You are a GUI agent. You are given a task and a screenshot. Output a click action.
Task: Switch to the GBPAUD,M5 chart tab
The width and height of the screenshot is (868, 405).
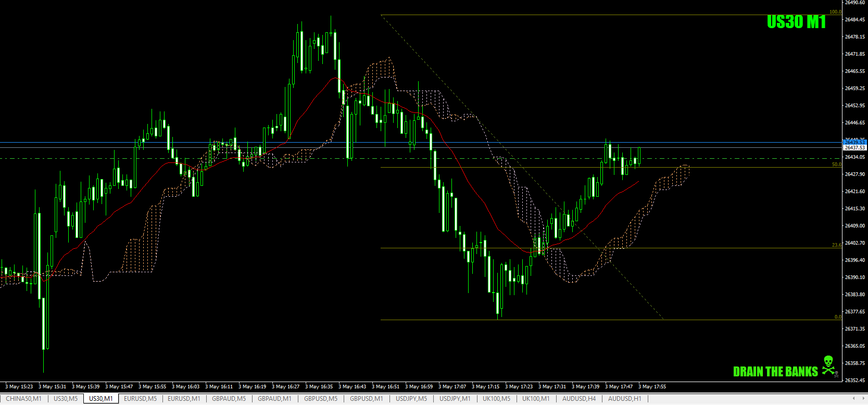[229, 399]
